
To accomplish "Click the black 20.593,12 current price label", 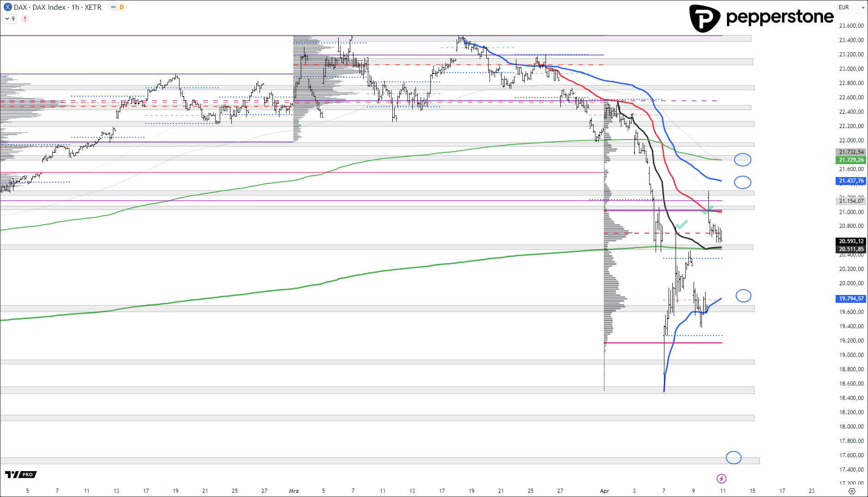I will (x=851, y=241).
